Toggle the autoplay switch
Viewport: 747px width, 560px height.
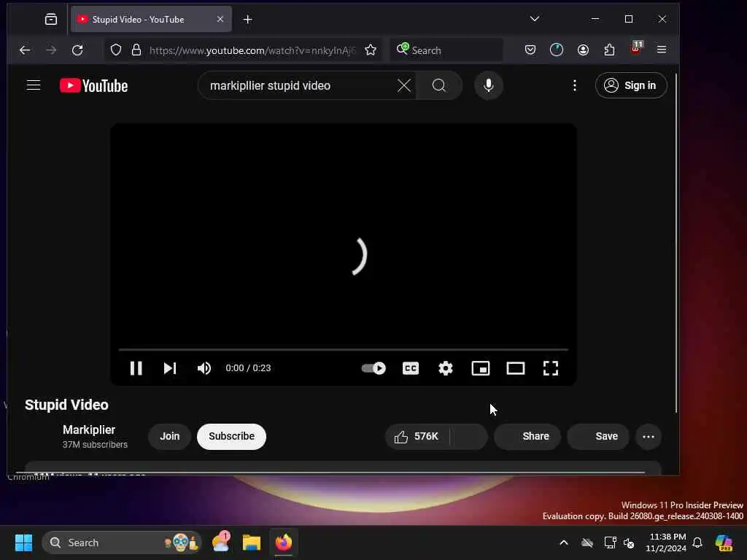tap(373, 368)
